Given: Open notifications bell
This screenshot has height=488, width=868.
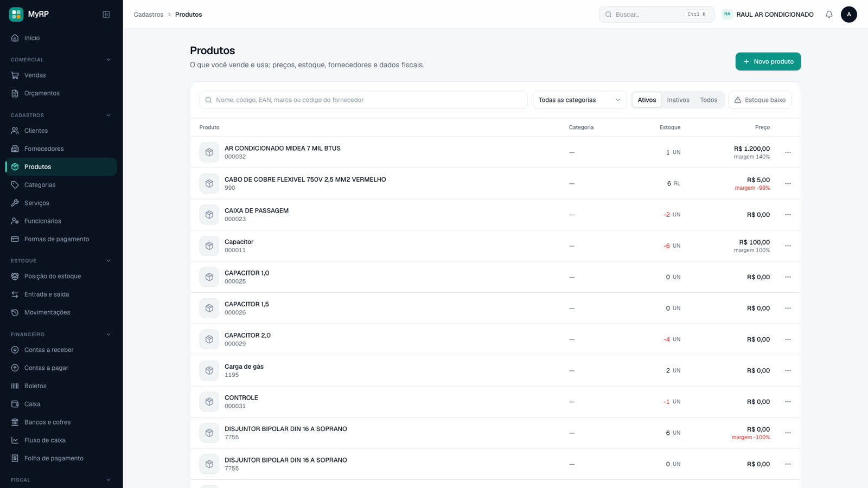Looking at the screenshot, I should pyautogui.click(x=829, y=15).
